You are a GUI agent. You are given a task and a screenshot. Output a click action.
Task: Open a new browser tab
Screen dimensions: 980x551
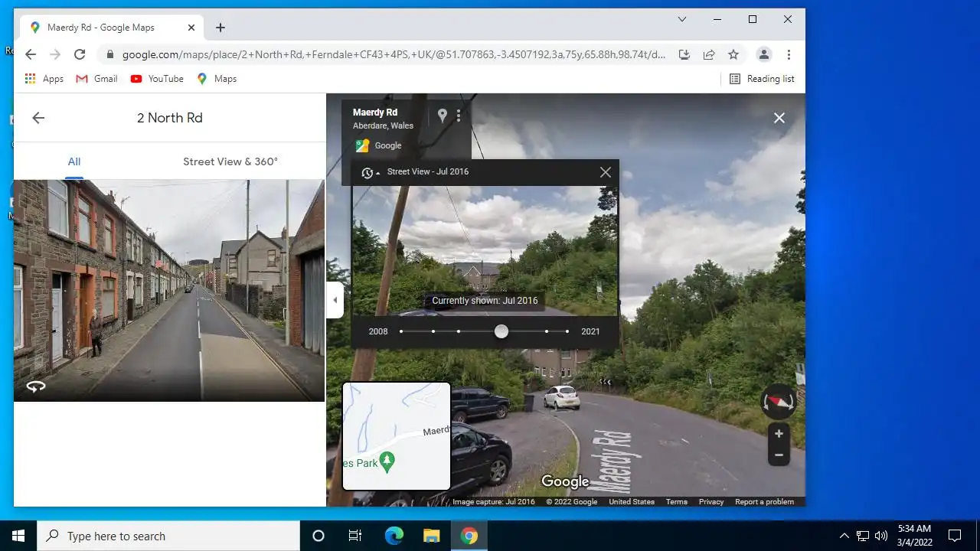coord(220,28)
